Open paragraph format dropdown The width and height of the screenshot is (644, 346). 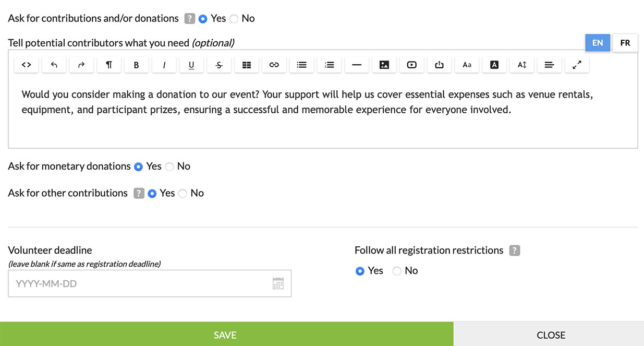point(109,65)
